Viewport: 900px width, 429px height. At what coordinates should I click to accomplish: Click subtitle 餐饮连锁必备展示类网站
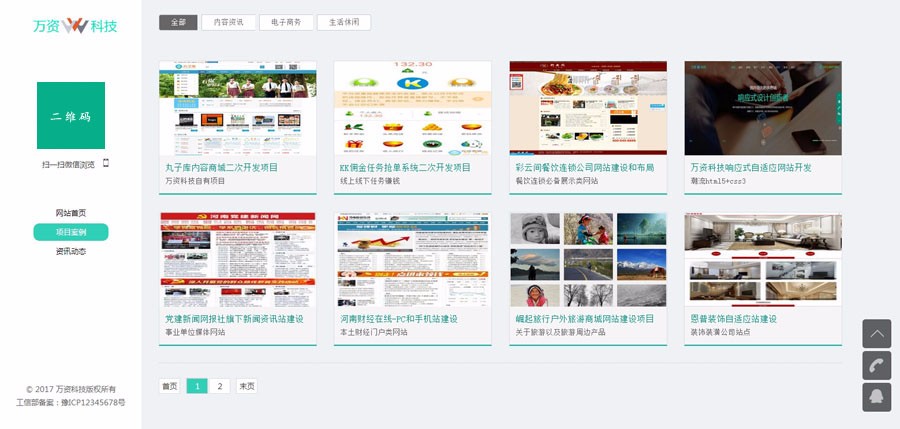[x=557, y=181]
